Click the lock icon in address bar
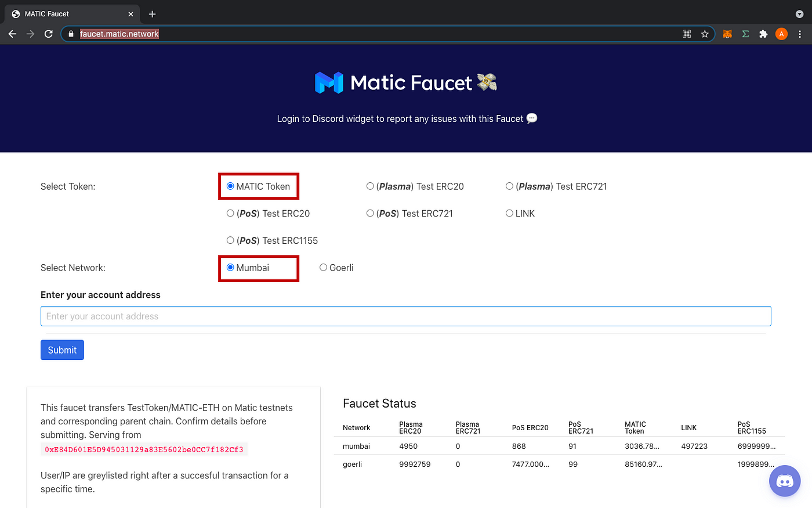Viewport: 812px width, 508px height. pyautogui.click(x=71, y=34)
